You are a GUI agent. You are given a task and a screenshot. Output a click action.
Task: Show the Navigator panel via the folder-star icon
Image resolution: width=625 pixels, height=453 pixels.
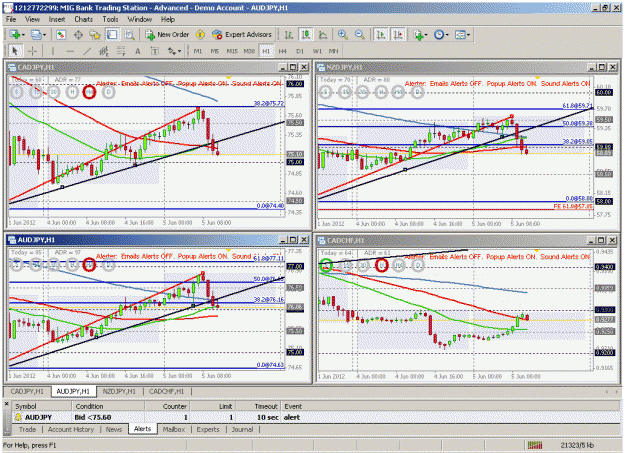(x=95, y=35)
